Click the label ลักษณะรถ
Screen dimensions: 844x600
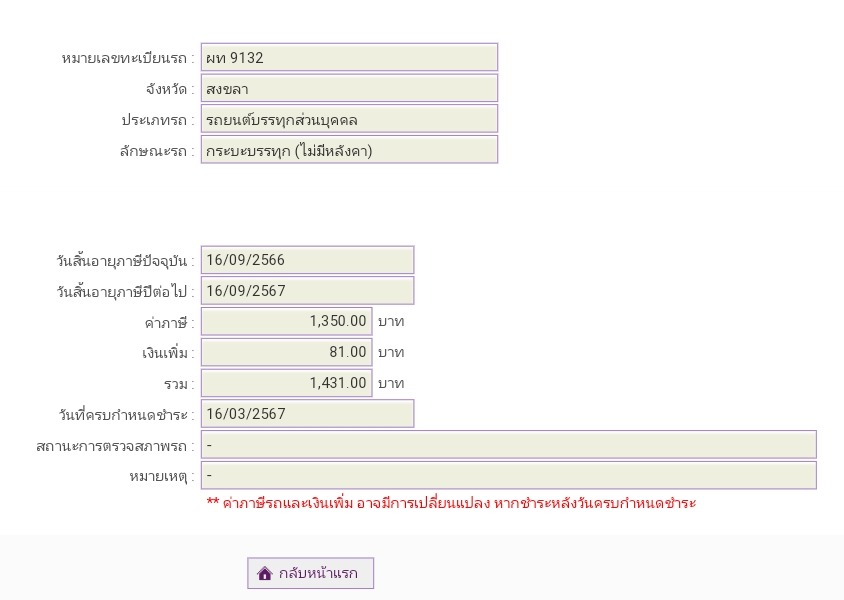pyautogui.click(x=157, y=151)
